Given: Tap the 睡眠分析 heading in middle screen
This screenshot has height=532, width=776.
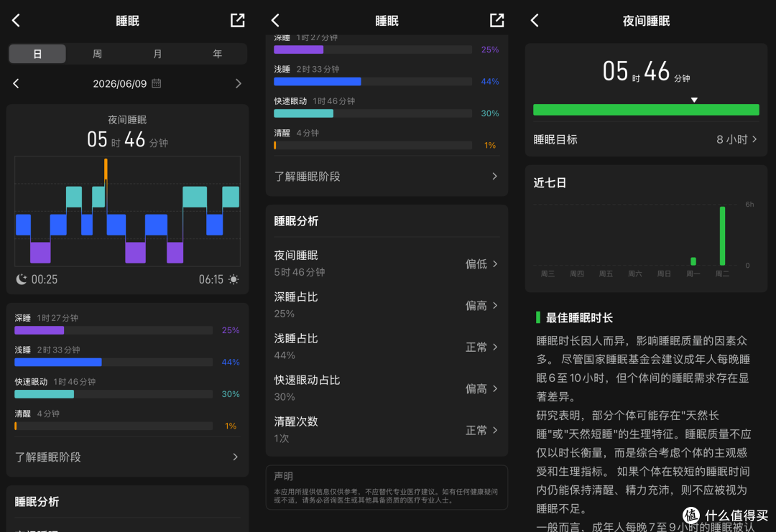Looking at the screenshot, I should tap(296, 221).
